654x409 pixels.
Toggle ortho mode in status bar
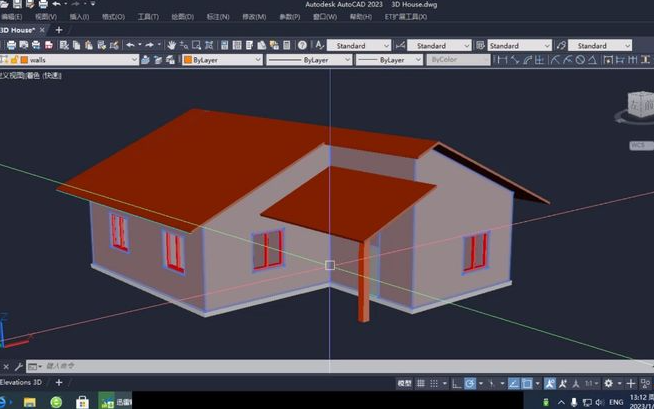[x=456, y=383]
